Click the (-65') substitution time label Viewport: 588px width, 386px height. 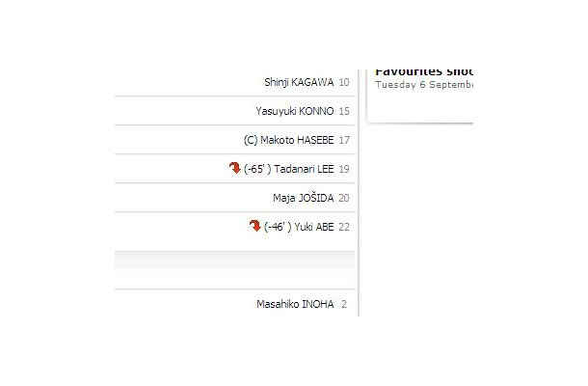pyautogui.click(x=257, y=169)
